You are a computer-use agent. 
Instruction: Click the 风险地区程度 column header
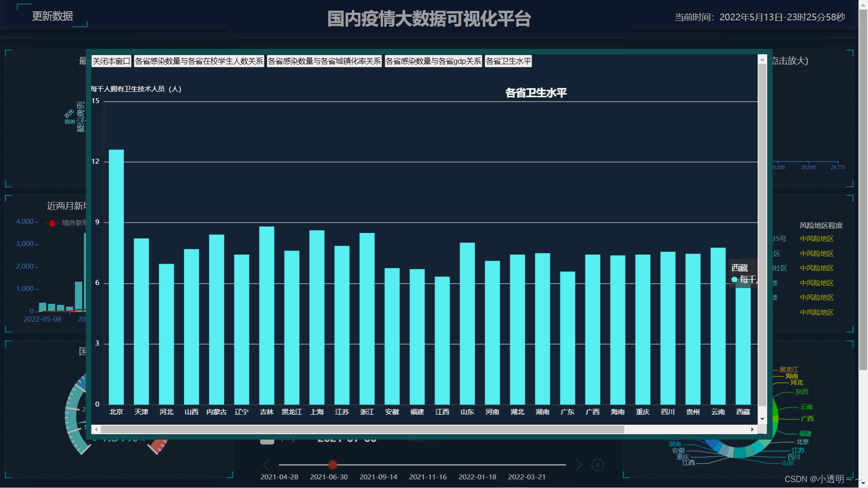click(x=821, y=225)
